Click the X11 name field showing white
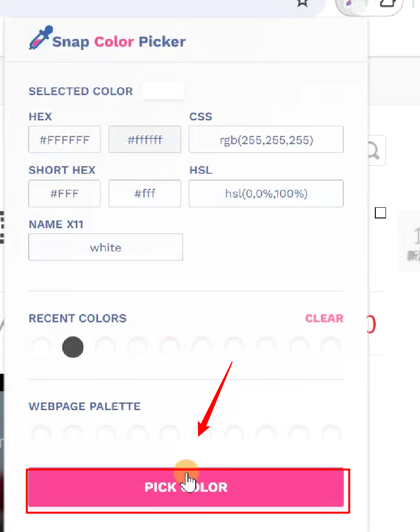 pos(105,247)
